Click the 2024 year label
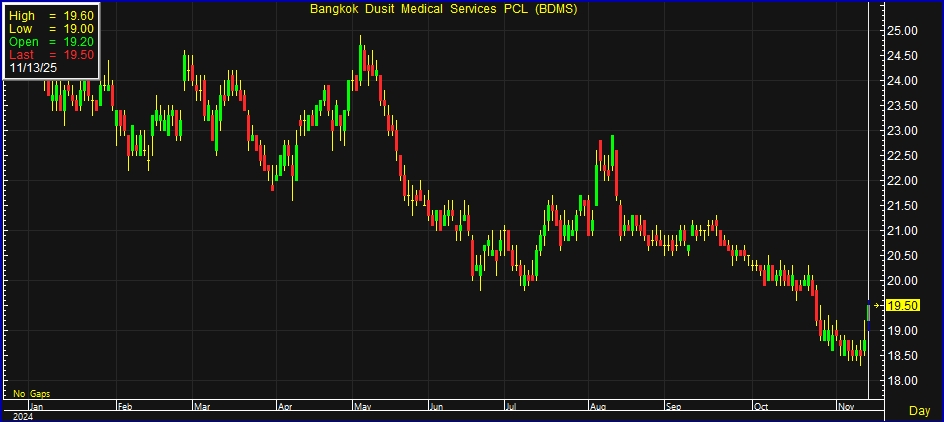 click(21, 416)
